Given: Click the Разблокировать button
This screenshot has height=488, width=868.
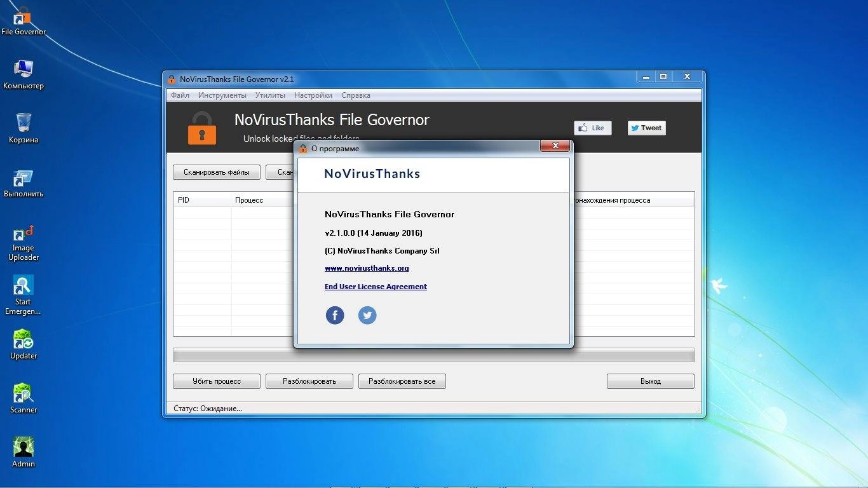Looking at the screenshot, I should point(309,381).
